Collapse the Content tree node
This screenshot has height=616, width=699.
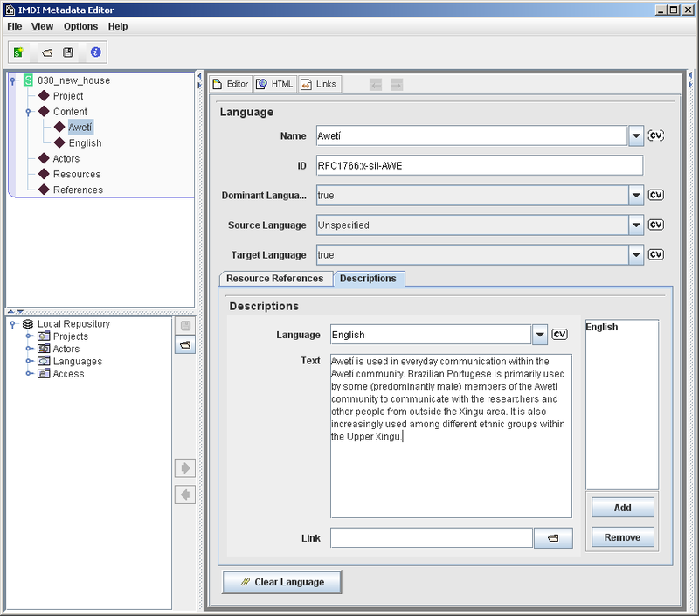pyautogui.click(x=28, y=112)
